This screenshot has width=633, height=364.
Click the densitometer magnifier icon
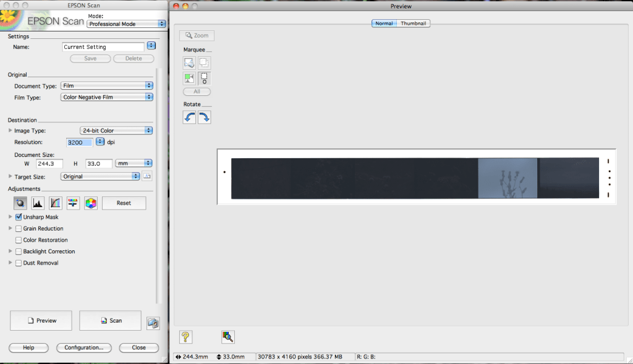tap(228, 337)
